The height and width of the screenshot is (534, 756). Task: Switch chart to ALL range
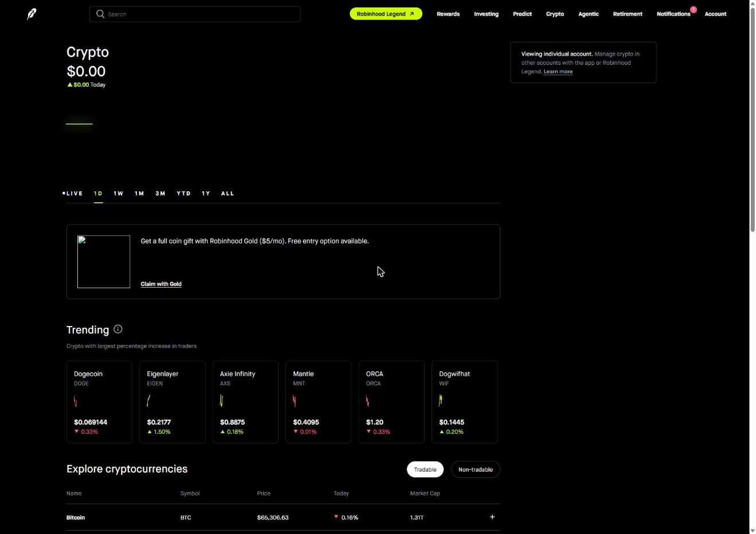pyautogui.click(x=228, y=194)
